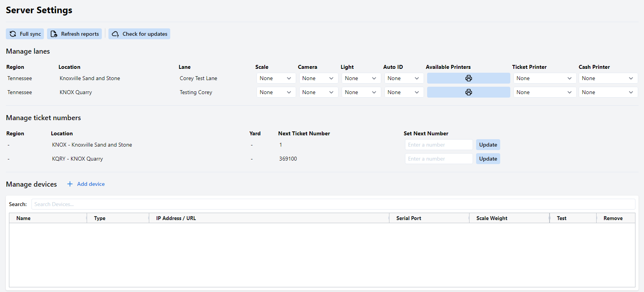Open Camera dropdown for Testing Corey lane
Viewport: 644px width, 292px height.
click(318, 92)
